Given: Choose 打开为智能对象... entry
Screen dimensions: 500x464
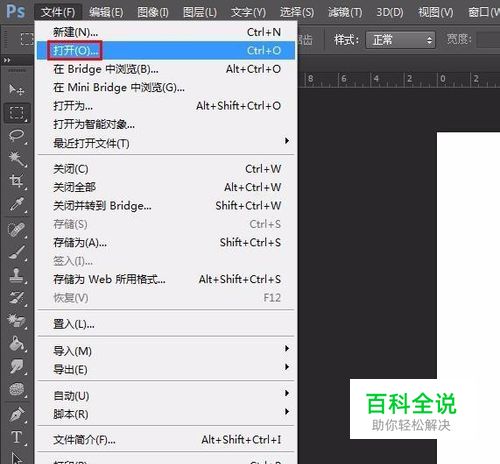Looking at the screenshot, I should tap(166, 124).
